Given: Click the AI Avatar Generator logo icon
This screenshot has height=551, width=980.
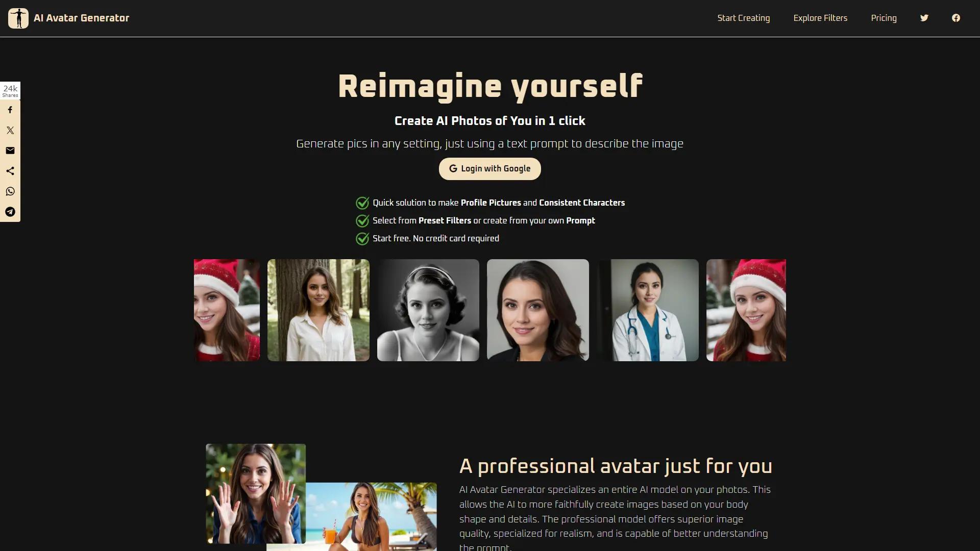Looking at the screenshot, I should click(18, 18).
